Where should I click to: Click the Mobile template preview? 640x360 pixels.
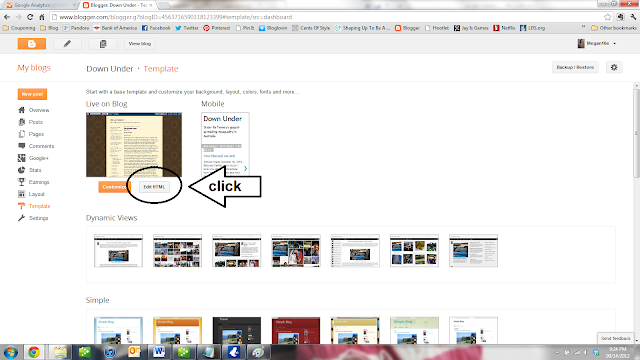click(225, 144)
